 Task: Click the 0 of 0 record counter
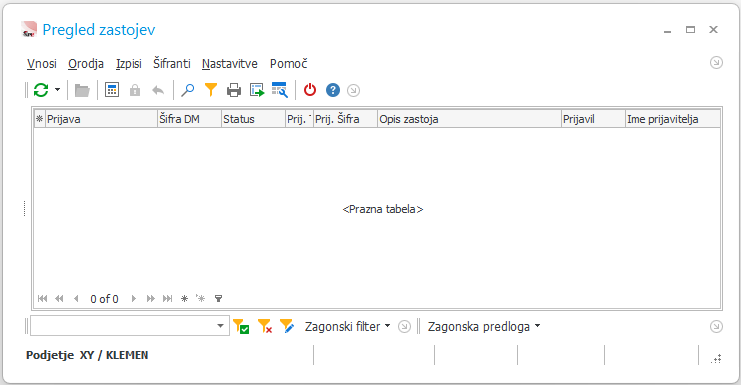click(104, 299)
